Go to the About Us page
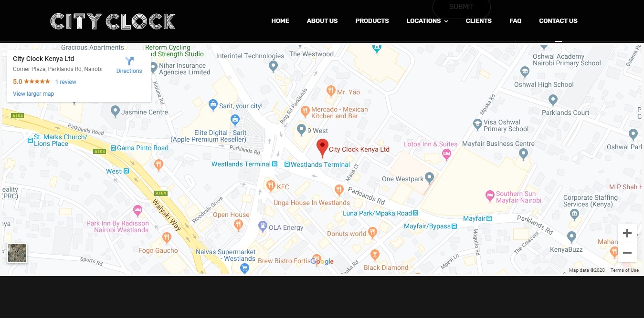This screenshot has height=318, width=644. (322, 21)
